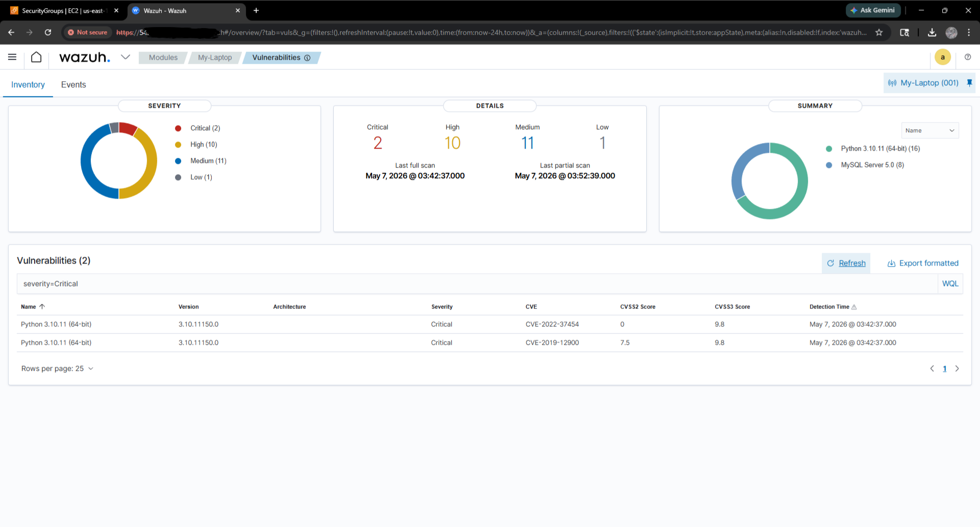Go to the next table page arrow
This screenshot has height=527, width=980.
957,369
